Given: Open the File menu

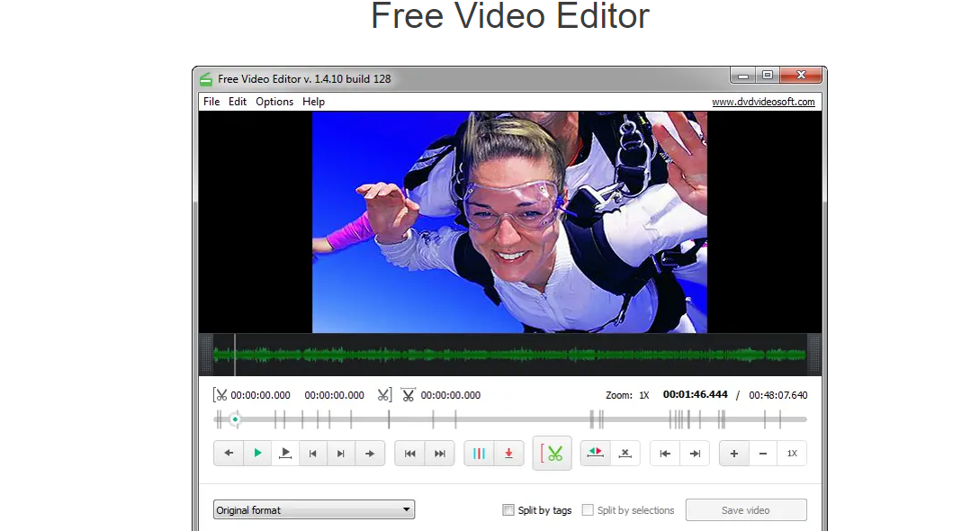Looking at the screenshot, I should click(x=211, y=102).
